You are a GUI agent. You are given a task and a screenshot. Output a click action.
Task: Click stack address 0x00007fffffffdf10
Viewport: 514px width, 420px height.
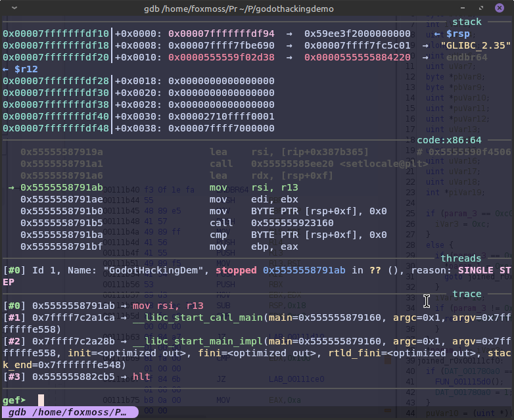tap(56, 34)
